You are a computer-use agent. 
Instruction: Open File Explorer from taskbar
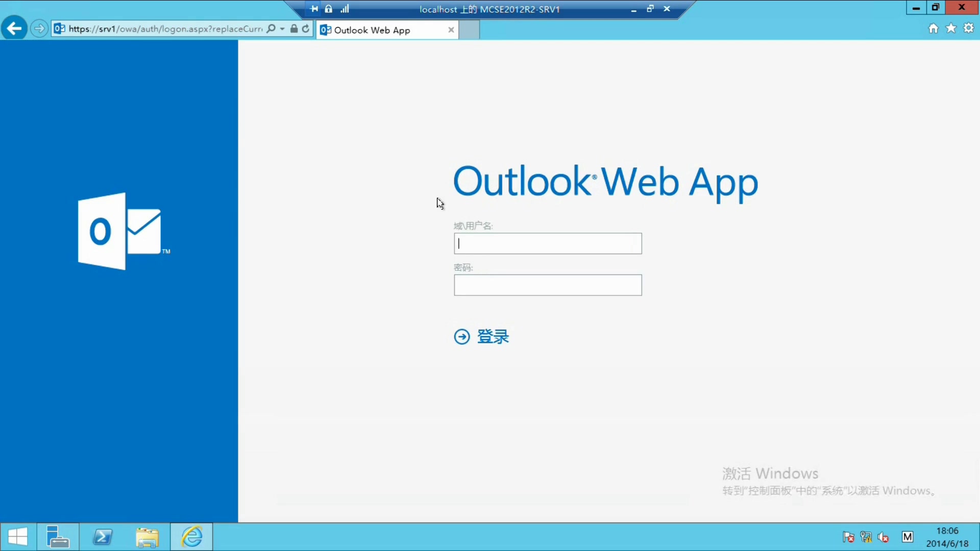click(148, 537)
